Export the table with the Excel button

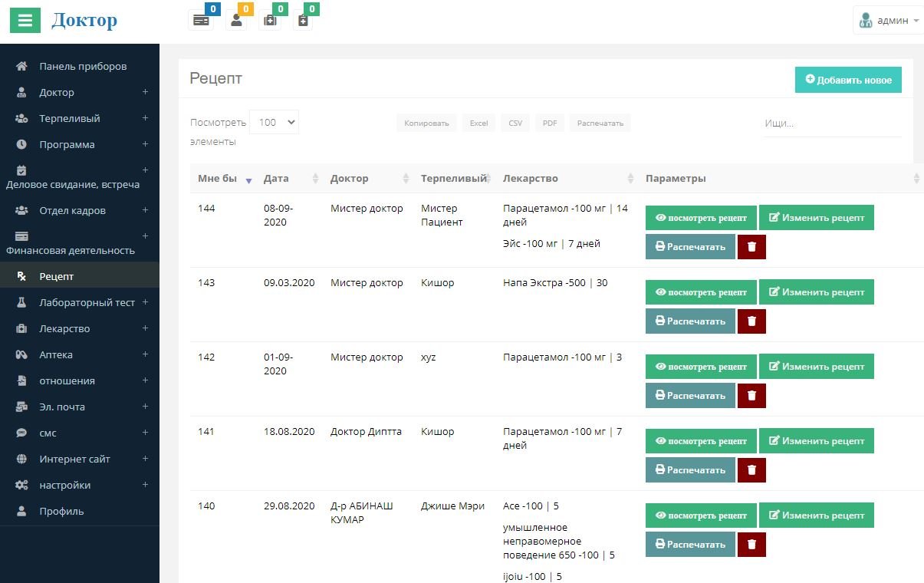coord(478,123)
